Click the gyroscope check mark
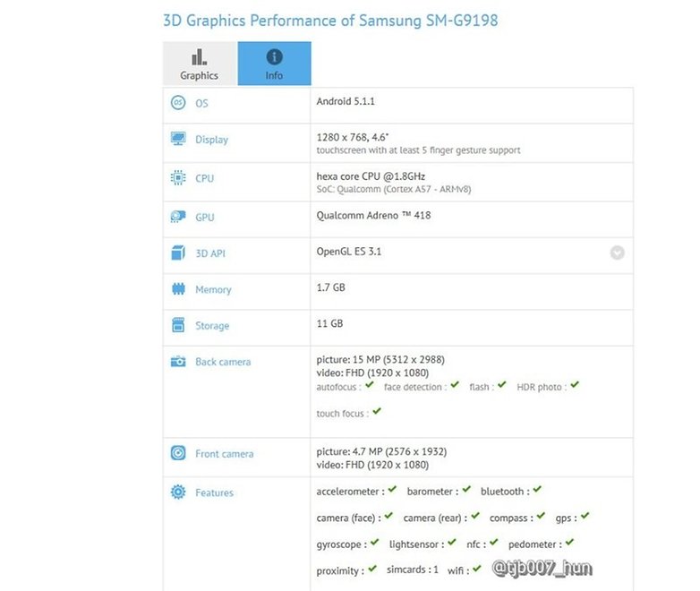This screenshot has height=591, width=700. [374, 542]
